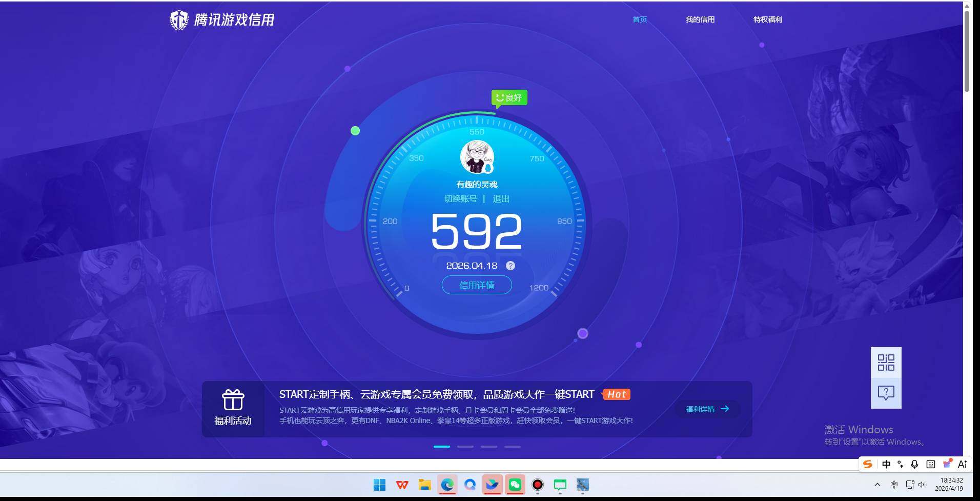Click the 有趣的灵魂 profile avatar
The width and height of the screenshot is (980, 501).
pos(476,157)
